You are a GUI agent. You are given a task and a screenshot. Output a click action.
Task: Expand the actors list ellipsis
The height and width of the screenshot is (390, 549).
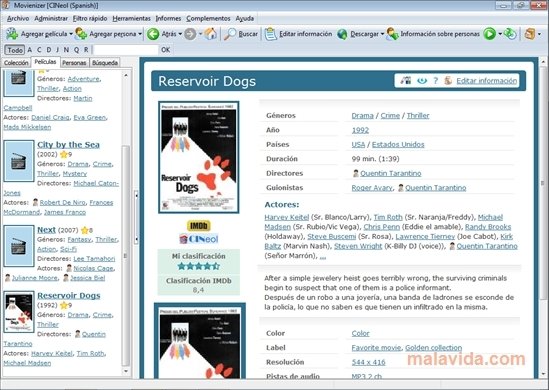322,256
